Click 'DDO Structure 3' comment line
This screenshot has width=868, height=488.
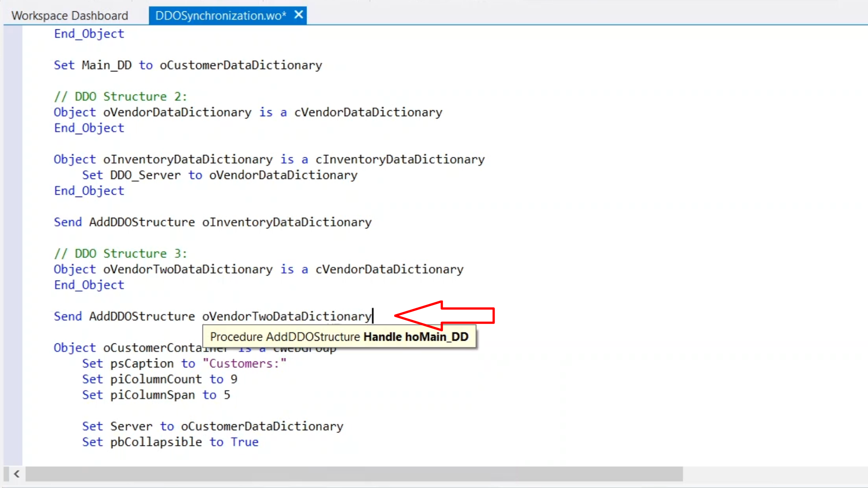coord(120,253)
